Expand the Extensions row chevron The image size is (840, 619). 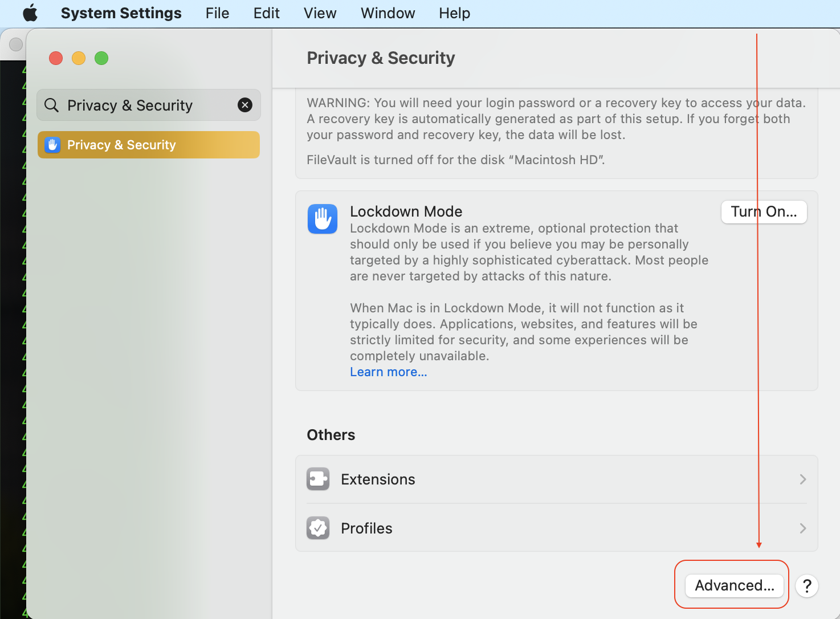tap(802, 479)
